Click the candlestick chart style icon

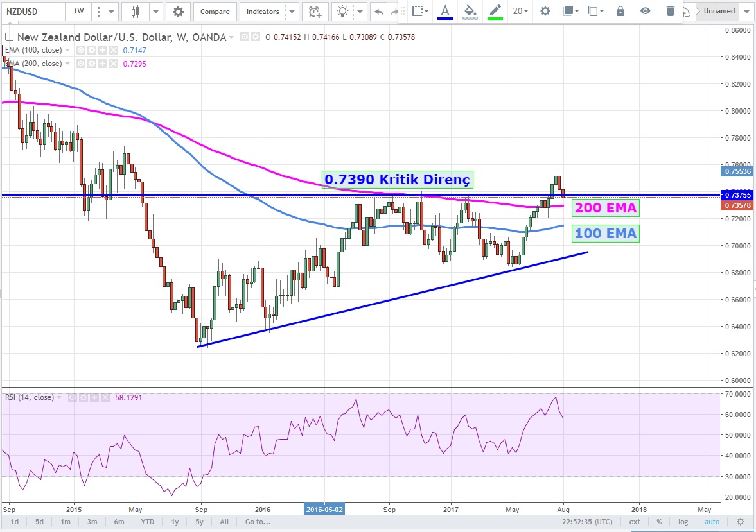[135, 12]
